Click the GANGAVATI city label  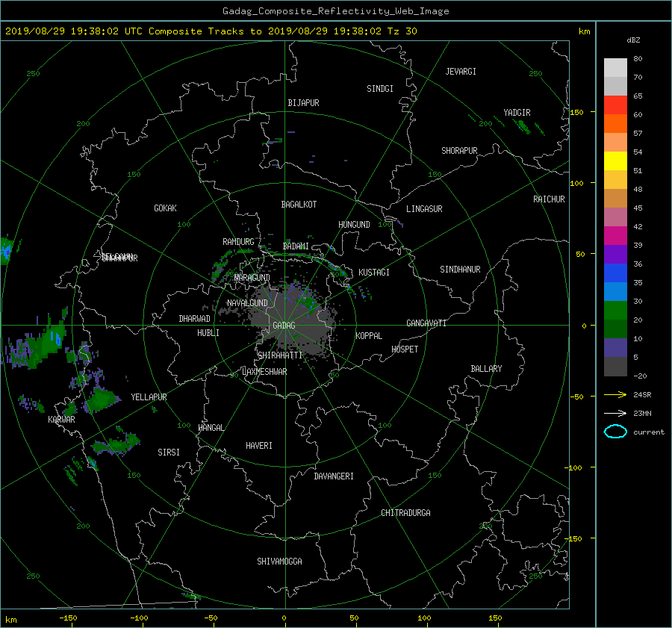(x=426, y=323)
